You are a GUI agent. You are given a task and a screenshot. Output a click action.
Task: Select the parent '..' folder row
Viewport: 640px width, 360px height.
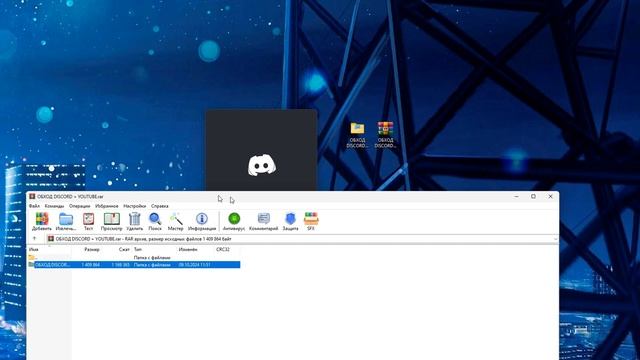click(x=134, y=258)
